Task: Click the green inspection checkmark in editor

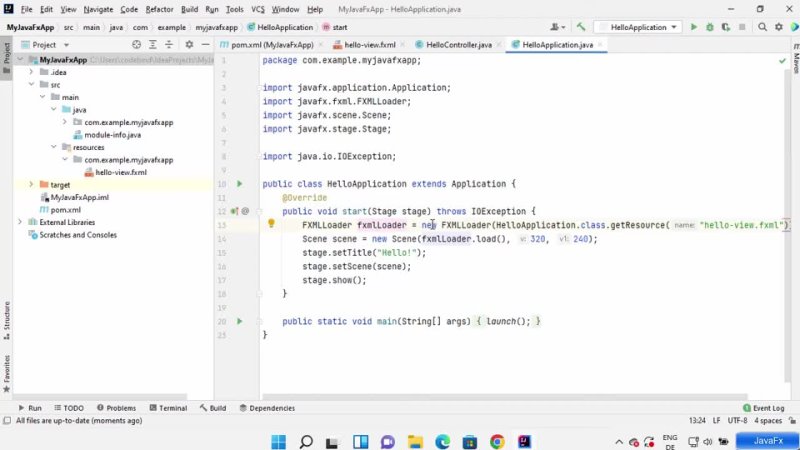Action: click(782, 61)
